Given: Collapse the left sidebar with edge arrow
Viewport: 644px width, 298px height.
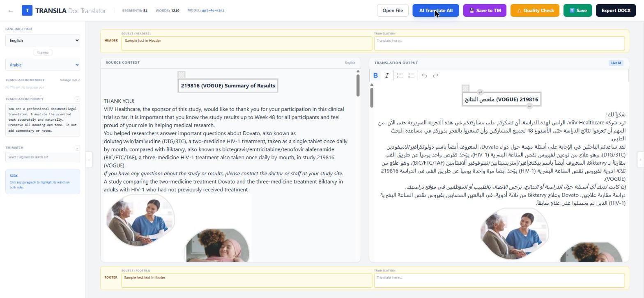Looking at the screenshot, I should (89, 160).
